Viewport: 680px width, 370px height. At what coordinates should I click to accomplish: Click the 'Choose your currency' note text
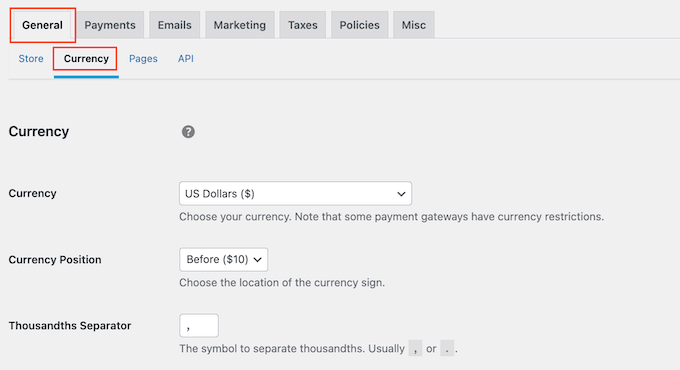point(391,216)
